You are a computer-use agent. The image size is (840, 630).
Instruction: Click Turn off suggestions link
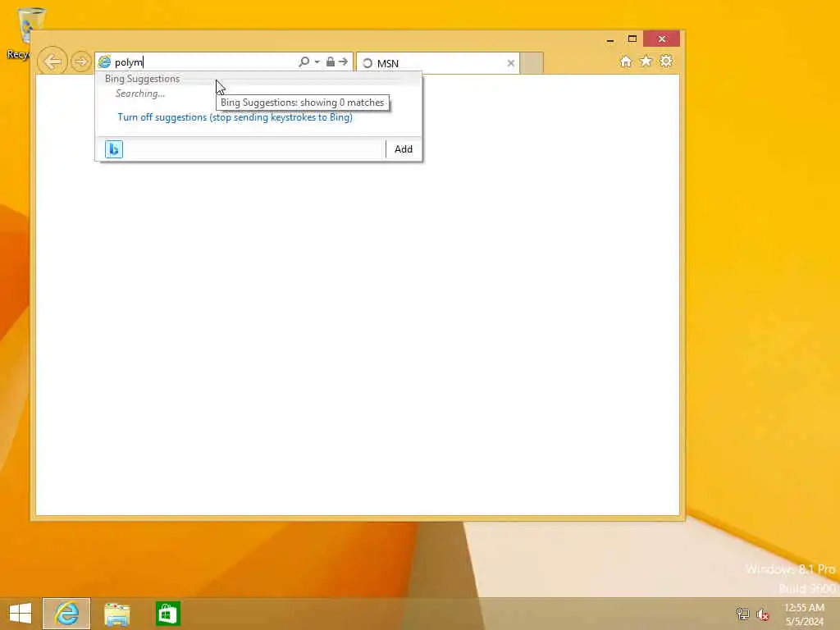click(235, 117)
